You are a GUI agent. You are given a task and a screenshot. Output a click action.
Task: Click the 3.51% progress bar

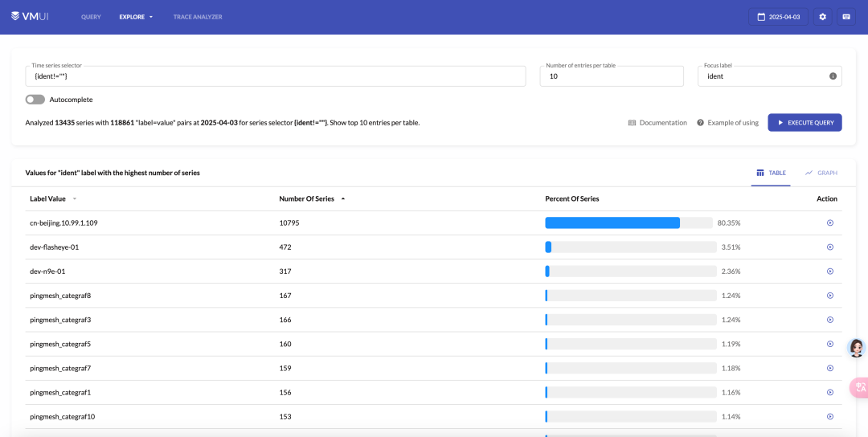pos(631,247)
